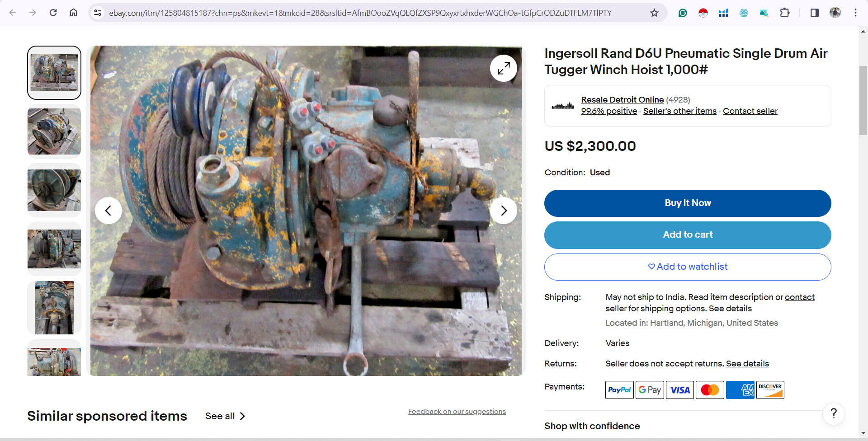Click the vertical scrollbar thumb
The height and width of the screenshot is (441, 868).
863,100
